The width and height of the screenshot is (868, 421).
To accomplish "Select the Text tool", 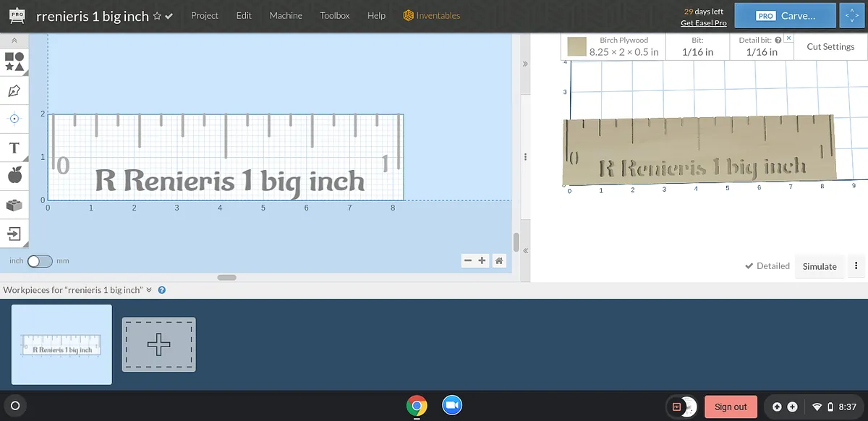I will (x=14, y=148).
